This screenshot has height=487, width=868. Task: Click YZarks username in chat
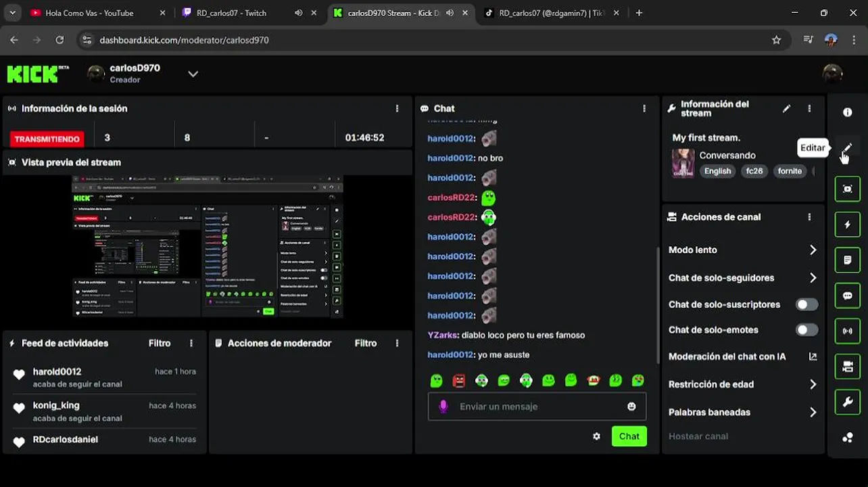click(443, 335)
